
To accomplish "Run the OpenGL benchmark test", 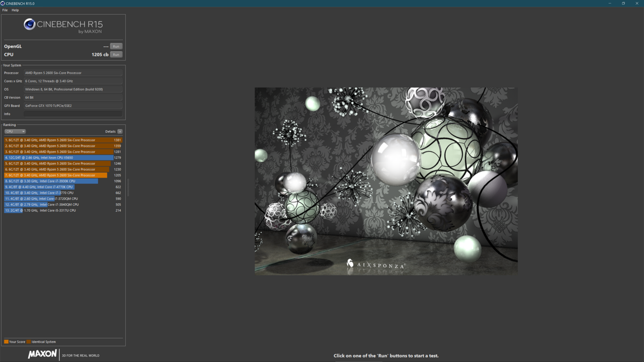I will click(x=116, y=46).
